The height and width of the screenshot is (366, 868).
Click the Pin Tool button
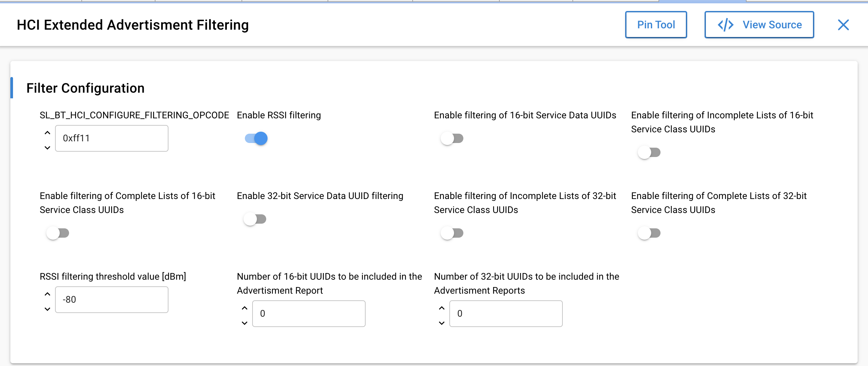tap(656, 25)
